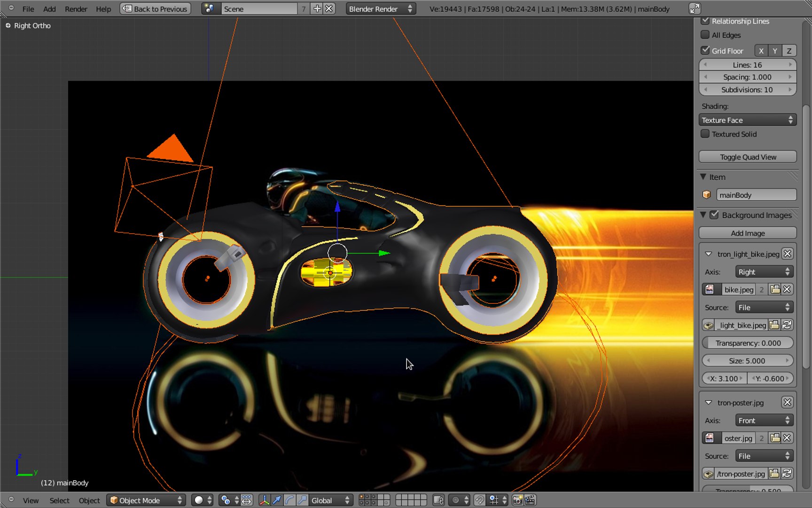Viewport: 812px width, 508px height.
Task: Unlink the bike.jpeg image datablock
Action: click(x=788, y=289)
